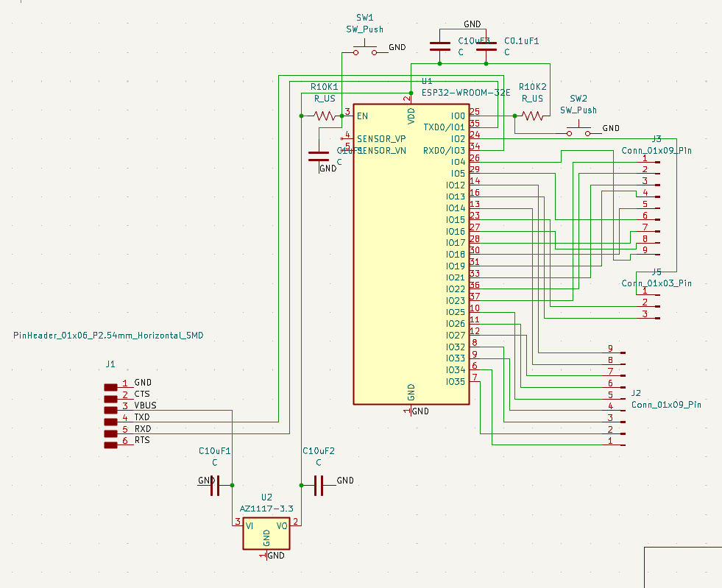Select the R10K2 resistor symbol
The height and width of the screenshot is (588, 722).
532,115
